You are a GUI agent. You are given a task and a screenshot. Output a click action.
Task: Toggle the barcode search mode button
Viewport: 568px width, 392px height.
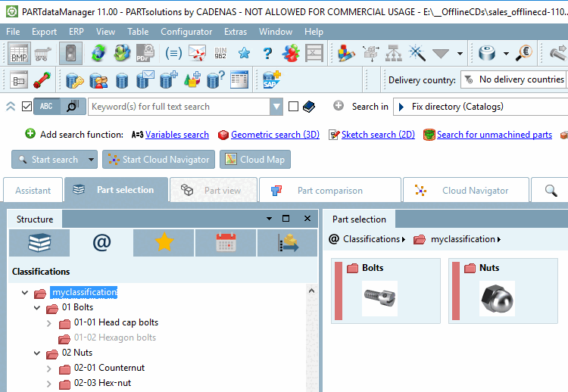(x=73, y=107)
